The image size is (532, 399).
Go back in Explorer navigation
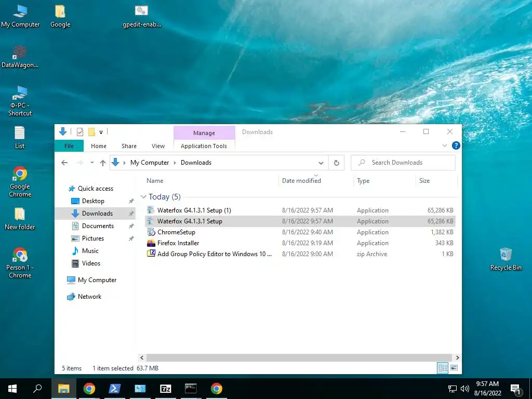64,163
